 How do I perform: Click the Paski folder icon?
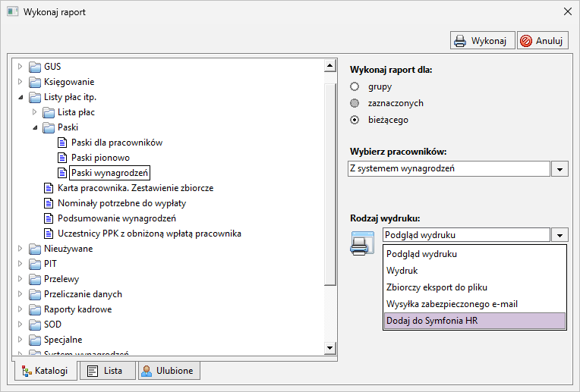point(49,127)
